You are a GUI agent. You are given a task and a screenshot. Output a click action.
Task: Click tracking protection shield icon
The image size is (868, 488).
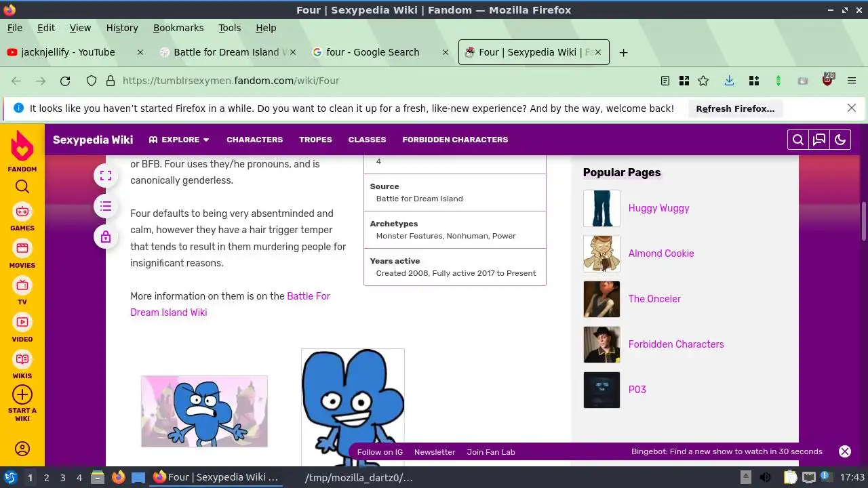(92, 81)
